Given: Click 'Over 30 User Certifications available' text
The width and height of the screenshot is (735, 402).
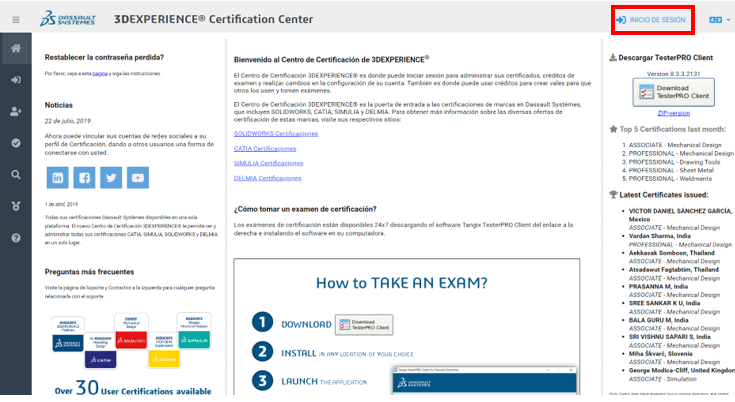Looking at the screenshot, I should pyautogui.click(x=133, y=389).
